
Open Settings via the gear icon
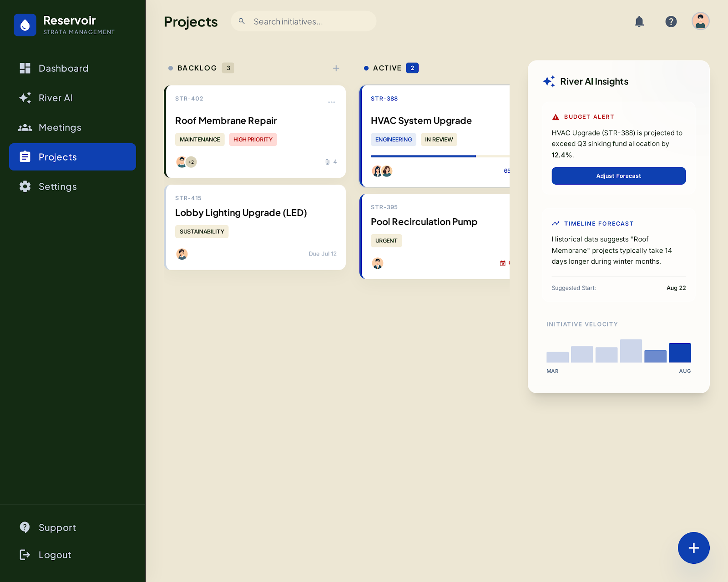[25, 186]
